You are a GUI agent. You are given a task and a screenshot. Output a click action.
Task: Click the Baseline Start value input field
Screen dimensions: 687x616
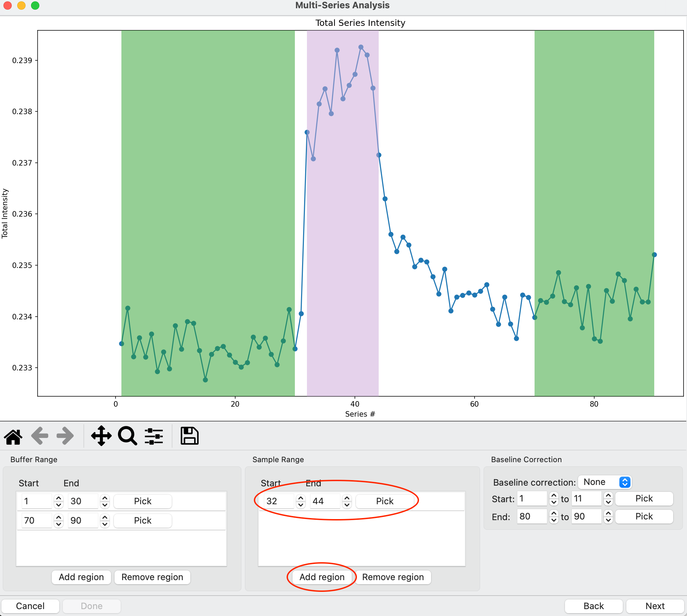click(x=532, y=499)
